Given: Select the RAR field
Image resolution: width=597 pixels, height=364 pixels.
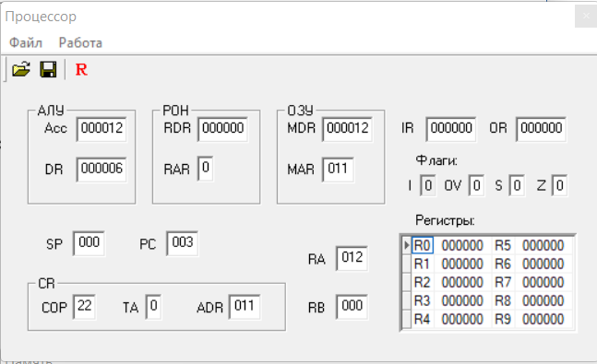Looking at the screenshot, I should [205, 168].
